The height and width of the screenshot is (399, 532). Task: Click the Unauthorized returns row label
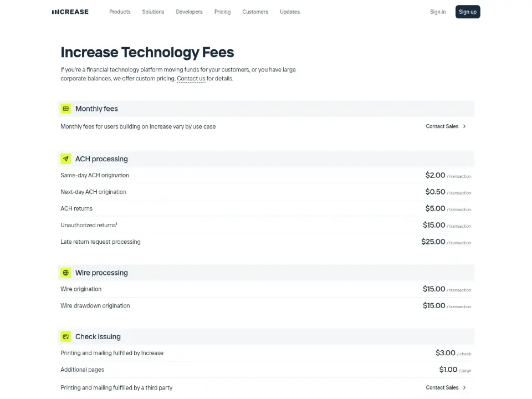click(x=89, y=226)
